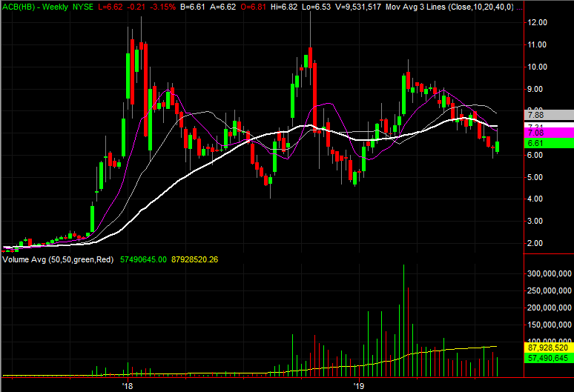Click the yellow 87,928,520 volume average tag

click(x=549, y=348)
